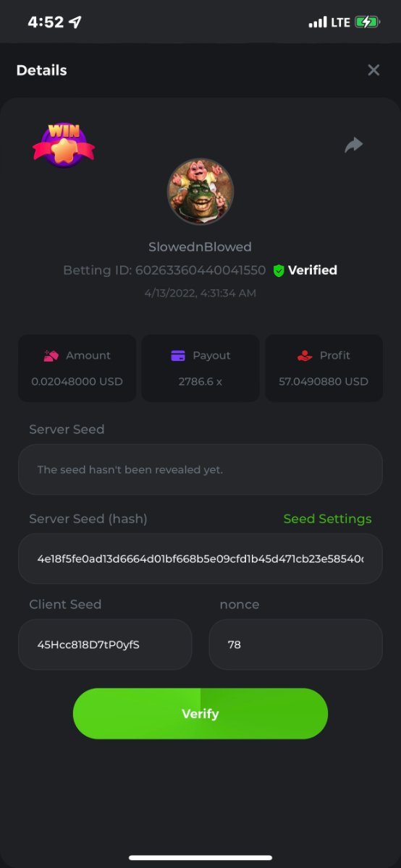
Task: Select the Server Seed field
Action: [200, 469]
